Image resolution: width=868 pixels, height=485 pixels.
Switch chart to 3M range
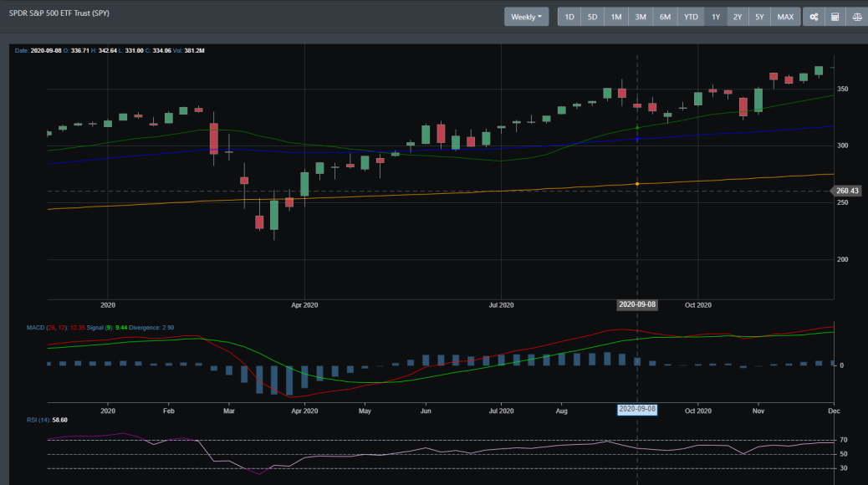click(641, 17)
